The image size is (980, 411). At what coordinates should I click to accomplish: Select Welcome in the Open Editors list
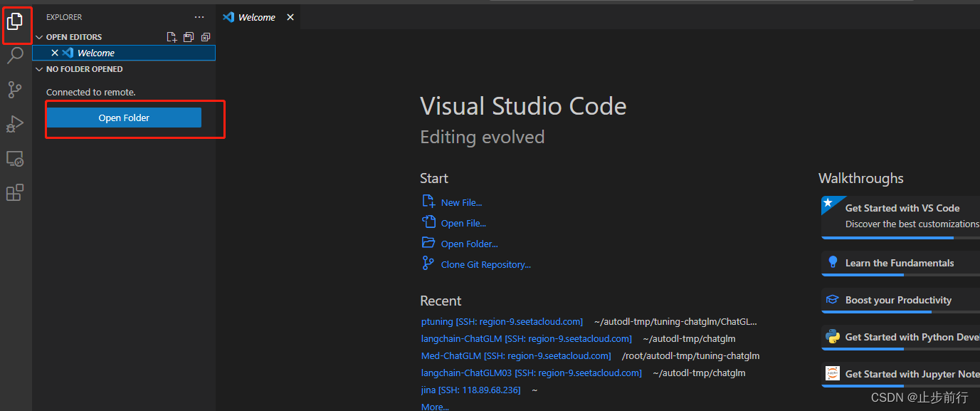pos(124,53)
